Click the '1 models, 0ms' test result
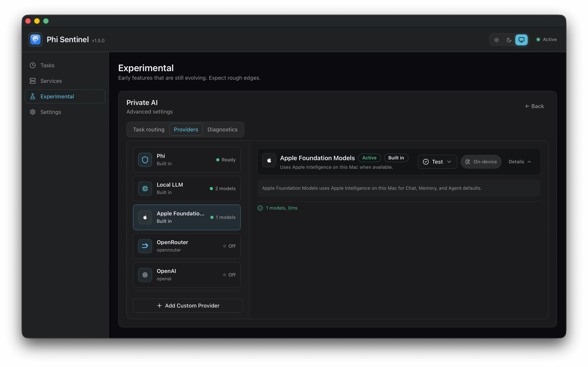 coord(281,208)
